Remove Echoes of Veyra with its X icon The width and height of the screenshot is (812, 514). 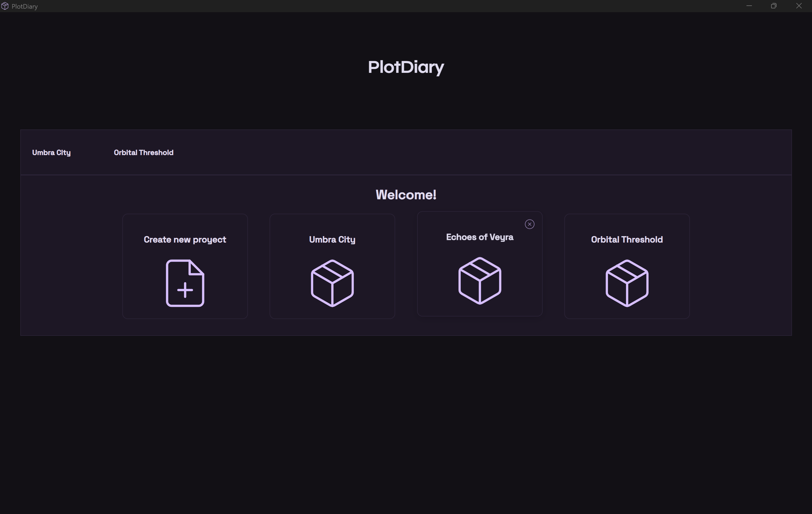529,224
